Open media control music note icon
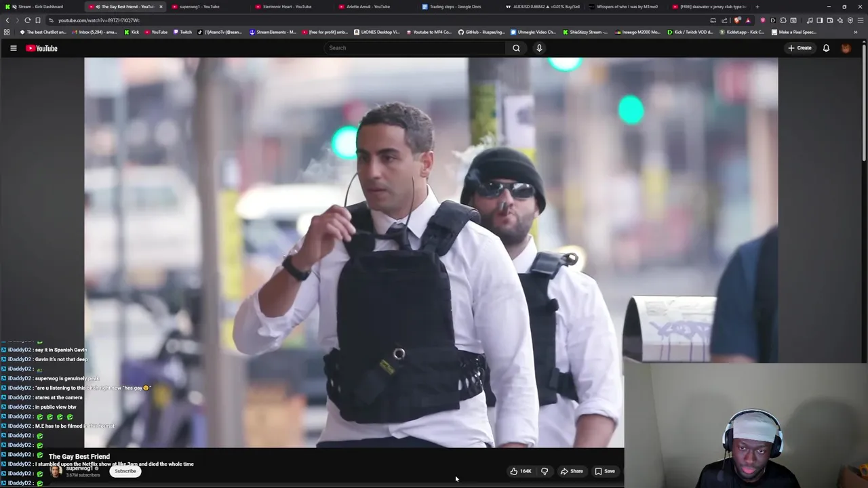 (809, 20)
